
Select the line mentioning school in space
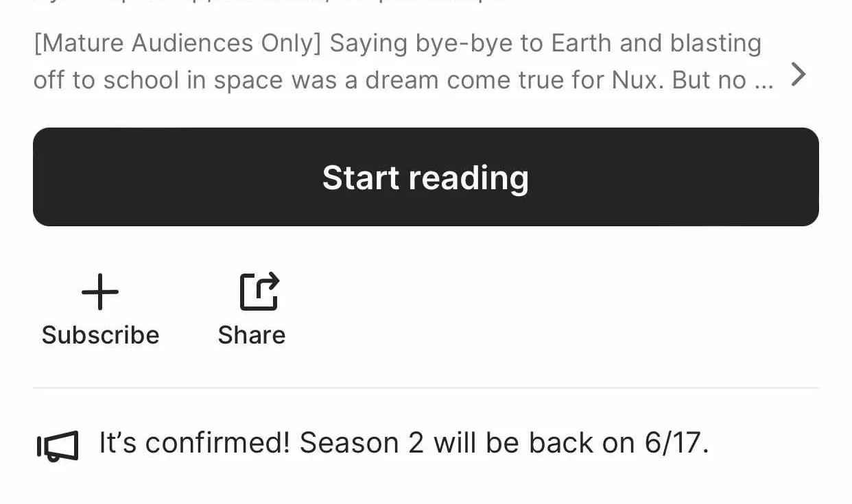tap(403, 80)
